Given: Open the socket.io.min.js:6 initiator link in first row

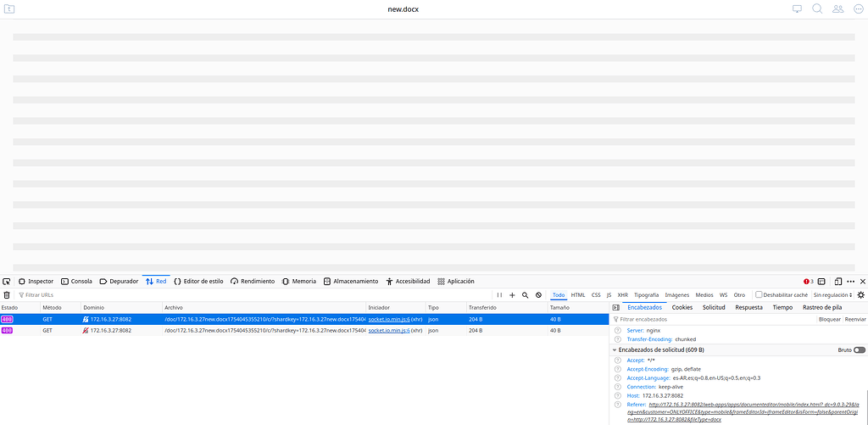Looking at the screenshot, I should [x=389, y=319].
